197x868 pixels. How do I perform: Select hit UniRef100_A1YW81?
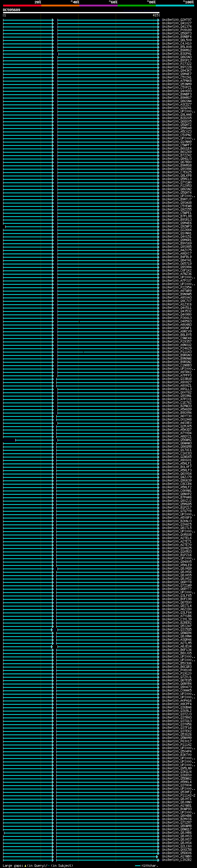176,805
